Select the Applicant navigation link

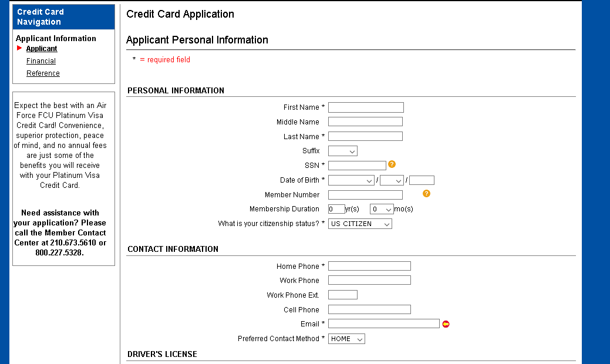[41, 49]
